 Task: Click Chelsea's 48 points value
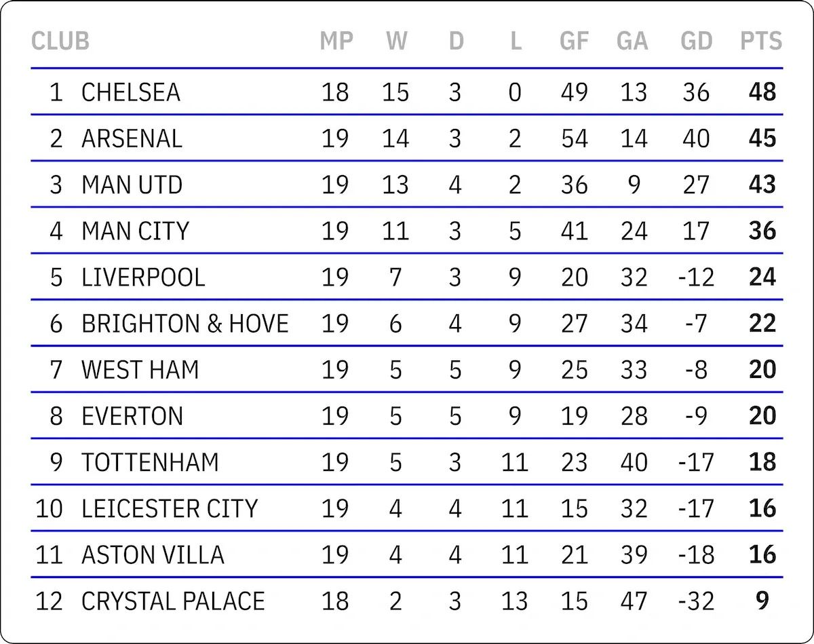762,92
